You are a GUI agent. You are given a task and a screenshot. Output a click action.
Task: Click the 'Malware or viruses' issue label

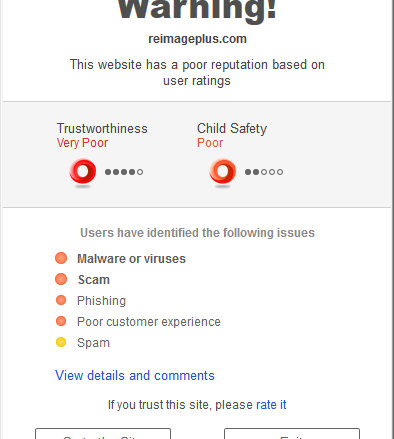tap(131, 259)
